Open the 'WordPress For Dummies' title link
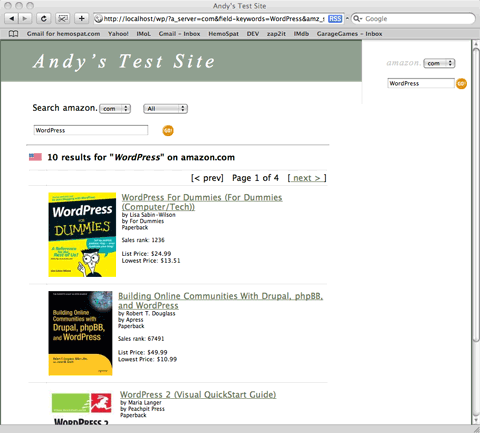 (202, 202)
